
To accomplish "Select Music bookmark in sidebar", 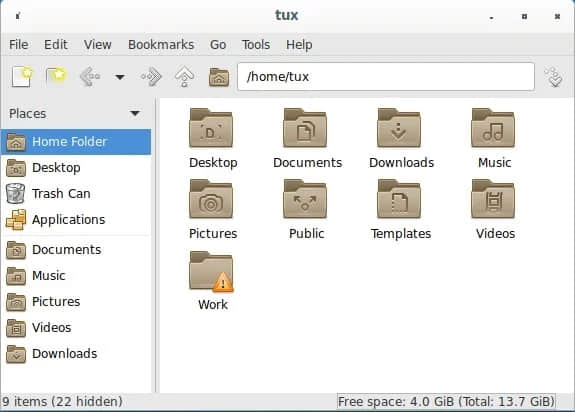I will 76,276.
